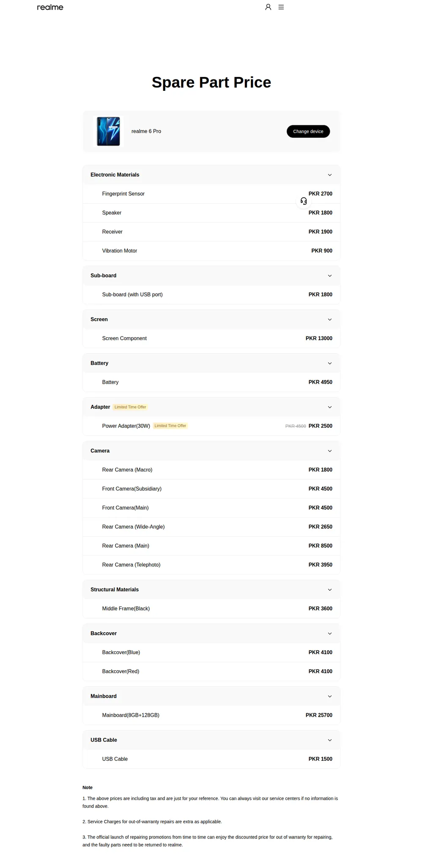Select the Screen Component row
The width and height of the screenshot is (423, 868).
[x=211, y=338]
